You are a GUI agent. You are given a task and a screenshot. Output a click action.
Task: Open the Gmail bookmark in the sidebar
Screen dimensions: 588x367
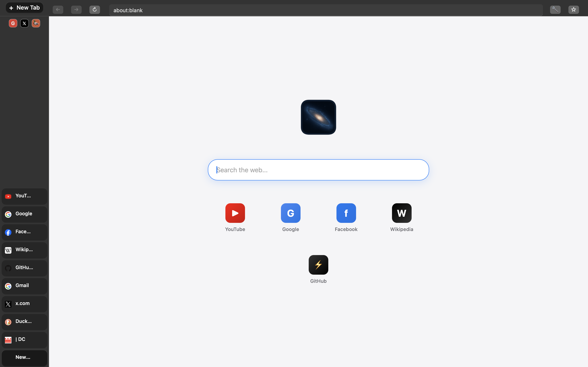pyautogui.click(x=24, y=286)
